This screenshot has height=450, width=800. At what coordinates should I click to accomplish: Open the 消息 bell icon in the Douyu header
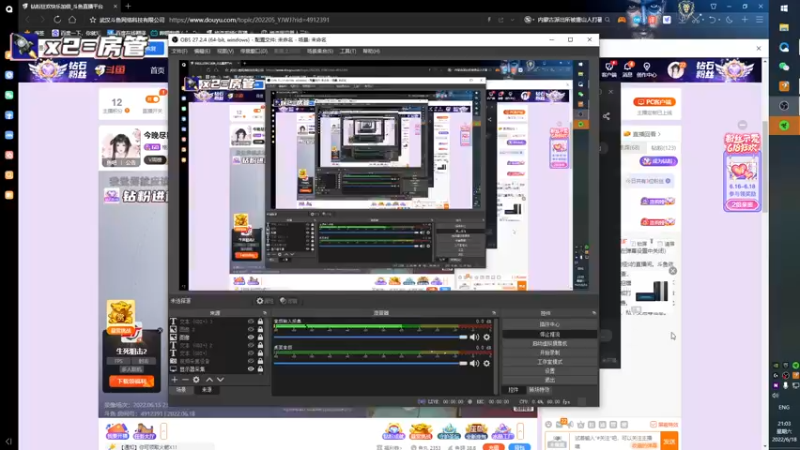628,69
